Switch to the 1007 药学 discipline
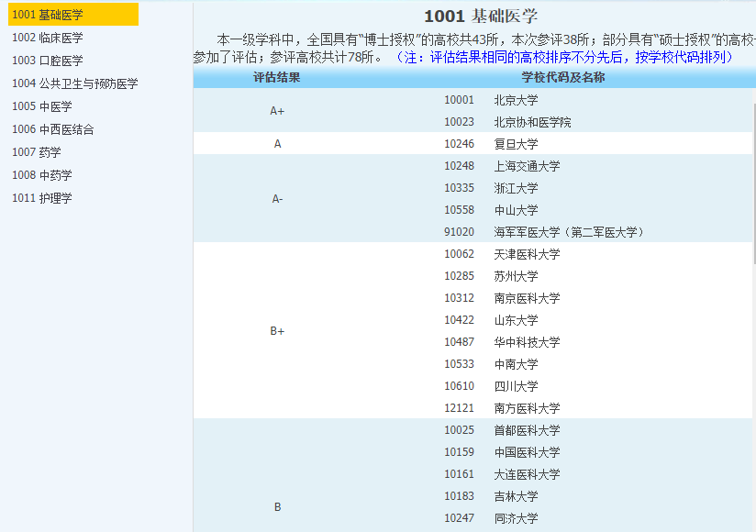The image size is (756, 532). 36,152
